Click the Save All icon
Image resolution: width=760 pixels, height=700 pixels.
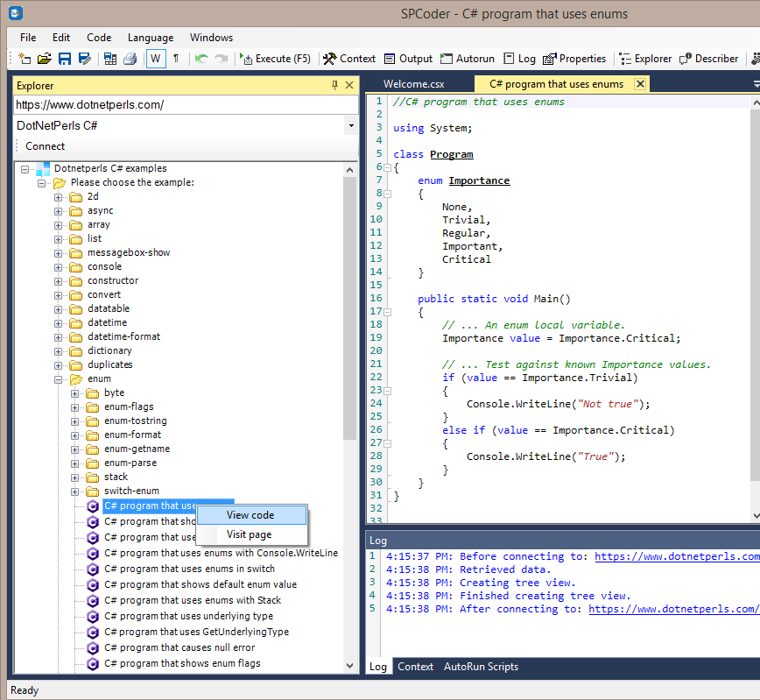click(x=110, y=59)
